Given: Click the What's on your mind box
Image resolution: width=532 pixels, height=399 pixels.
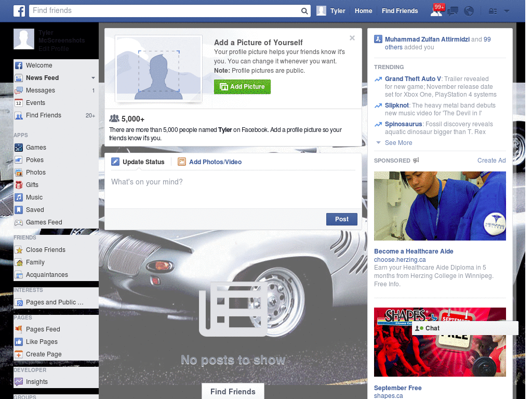Looking at the screenshot, I should click(x=233, y=190).
